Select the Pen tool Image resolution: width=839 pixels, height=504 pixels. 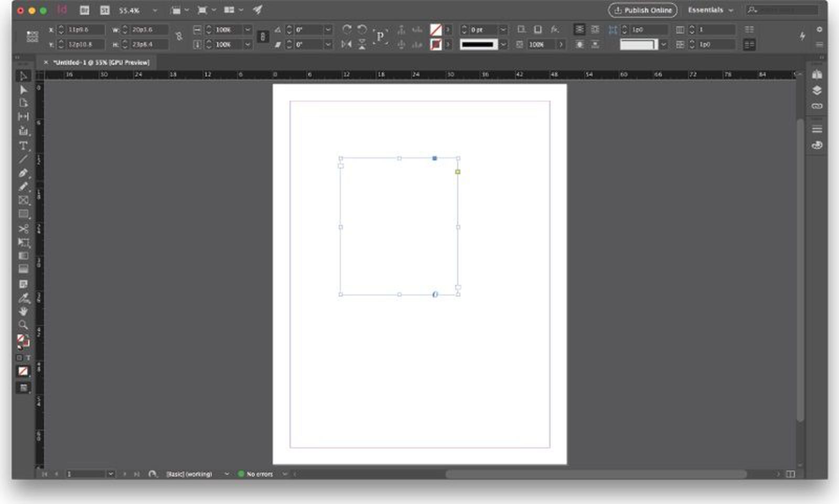[x=23, y=173]
